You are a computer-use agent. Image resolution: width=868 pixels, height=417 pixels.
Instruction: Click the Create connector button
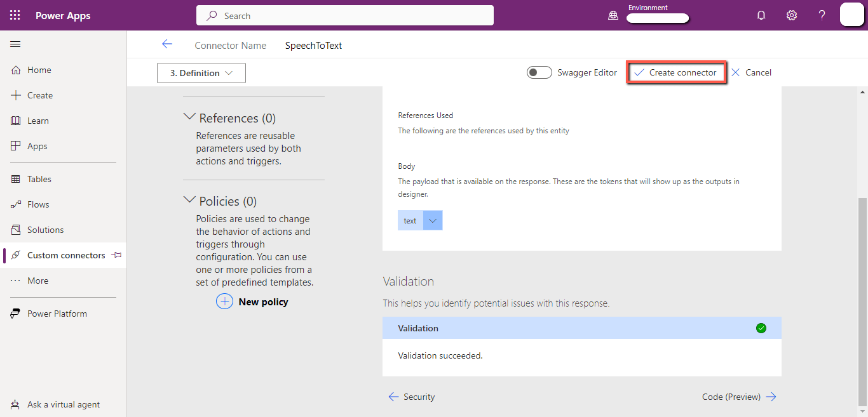[x=676, y=72]
